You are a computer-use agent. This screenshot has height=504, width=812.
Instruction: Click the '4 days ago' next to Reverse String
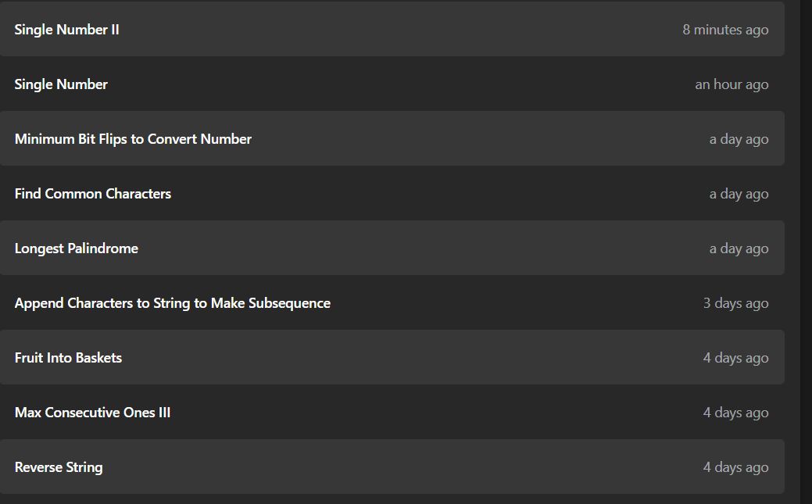click(735, 467)
